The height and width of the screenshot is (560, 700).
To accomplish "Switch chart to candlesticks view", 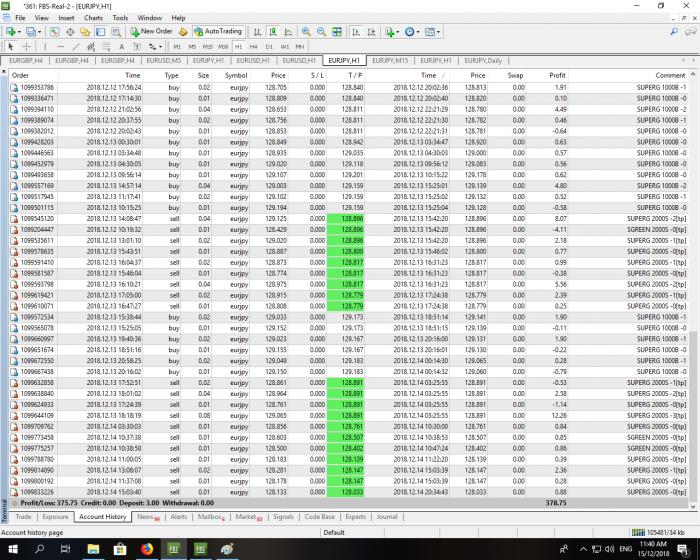I will [x=272, y=32].
